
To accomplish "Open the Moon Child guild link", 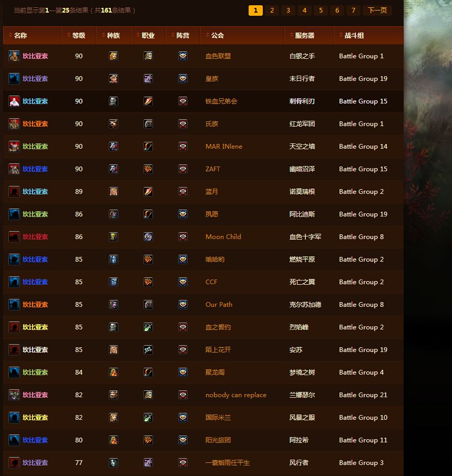I will pyautogui.click(x=223, y=237).
